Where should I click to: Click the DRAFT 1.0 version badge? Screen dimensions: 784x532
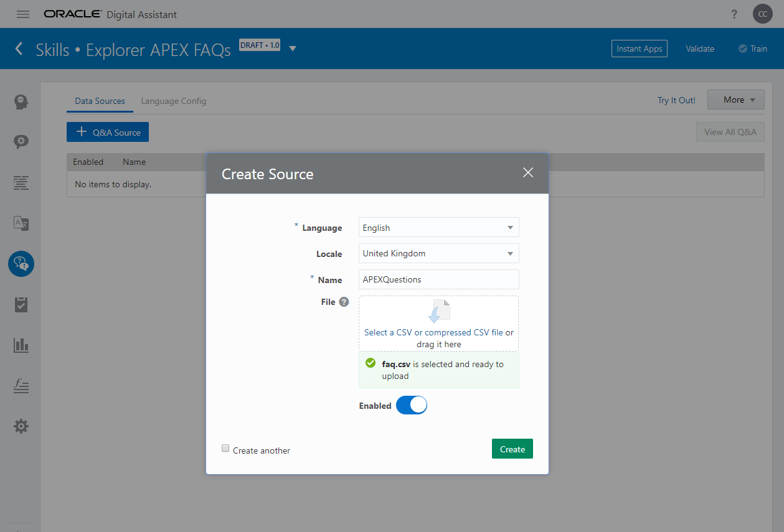coord(260,45)
